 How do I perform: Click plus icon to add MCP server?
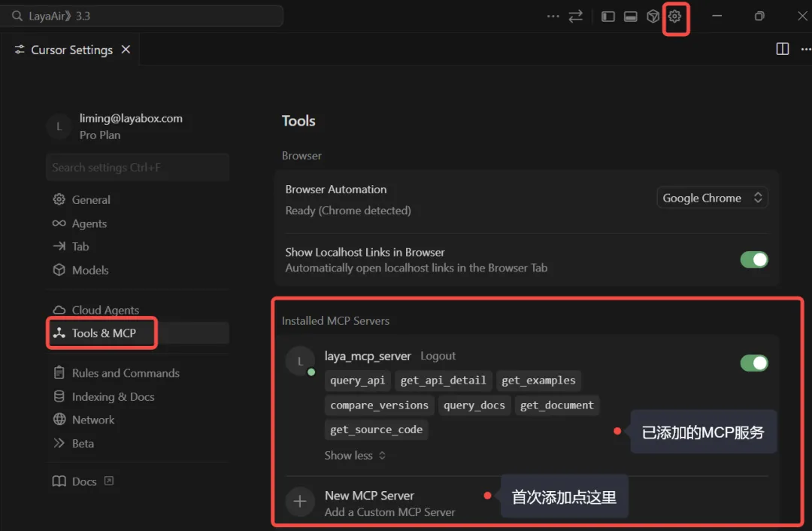click(x=300, y=502)
